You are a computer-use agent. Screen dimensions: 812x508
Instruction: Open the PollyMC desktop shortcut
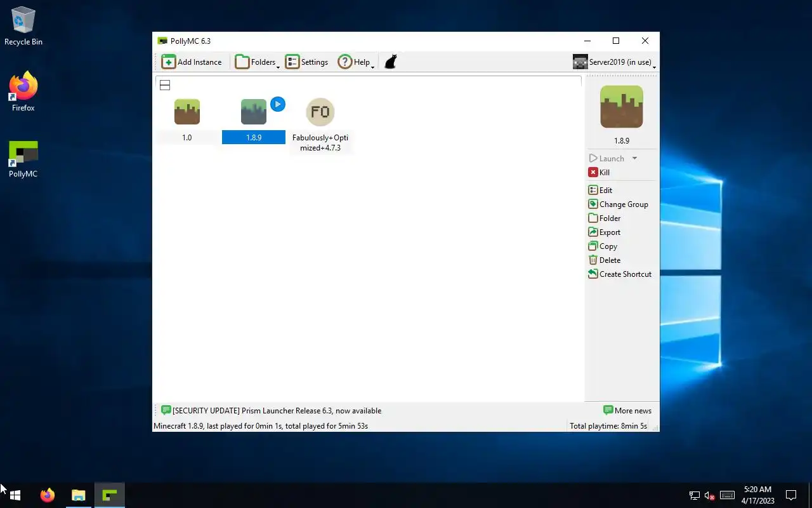point(23,159)
